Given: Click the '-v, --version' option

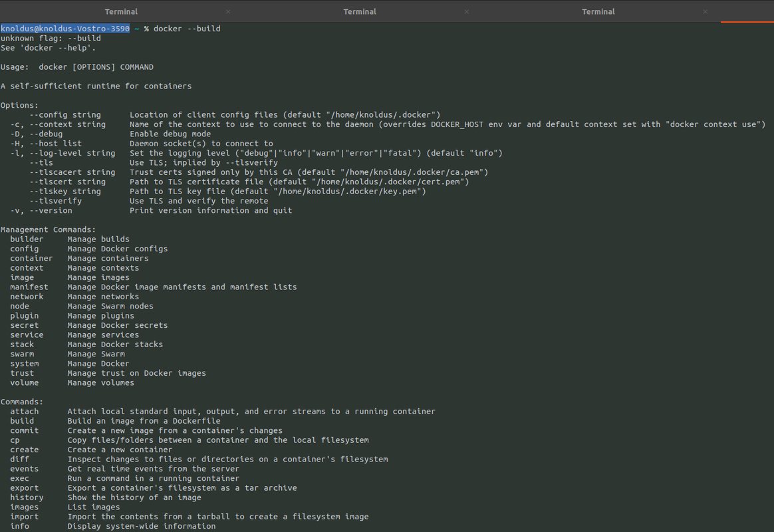Looking at the screenshot, I should (x=41, y=210).
